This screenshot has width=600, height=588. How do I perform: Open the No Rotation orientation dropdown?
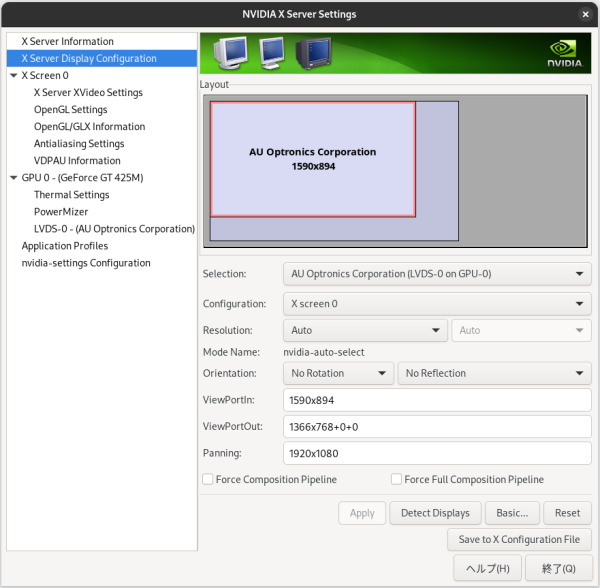pos(338,373)
